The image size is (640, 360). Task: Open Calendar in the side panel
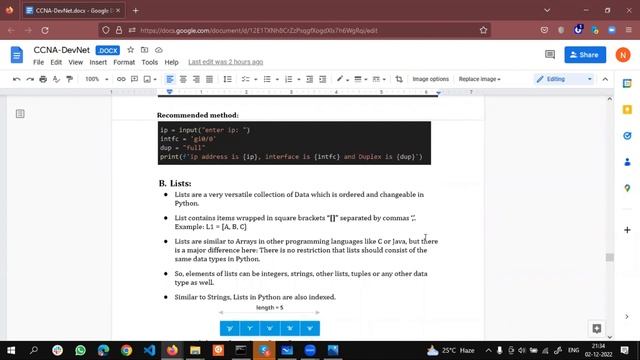(627, 84)
